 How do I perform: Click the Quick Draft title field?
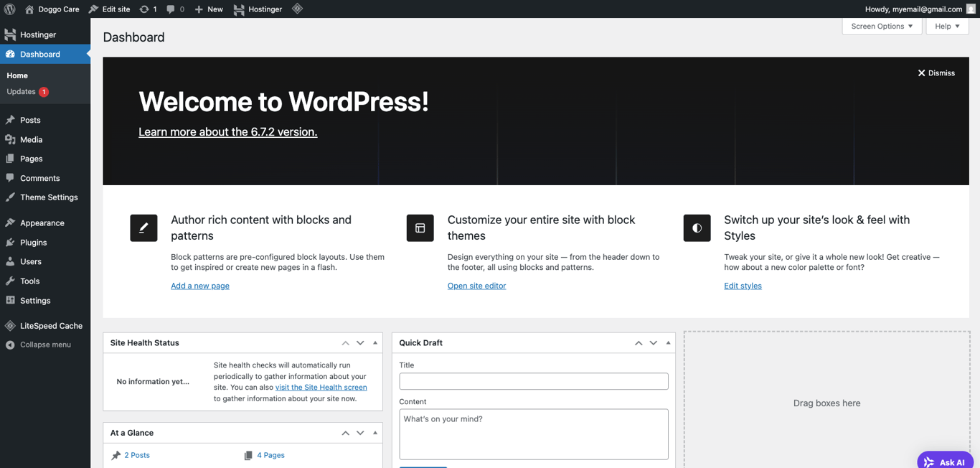pos(534,381)
